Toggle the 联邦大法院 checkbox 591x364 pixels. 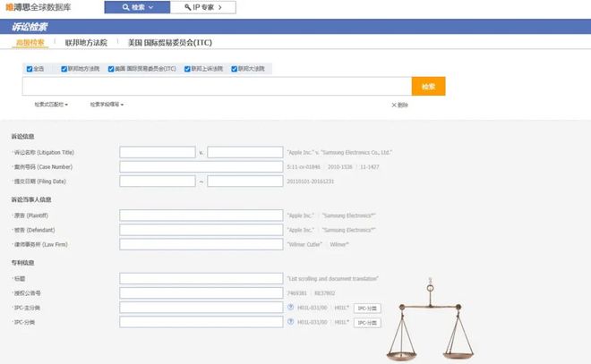click(234, 69)
